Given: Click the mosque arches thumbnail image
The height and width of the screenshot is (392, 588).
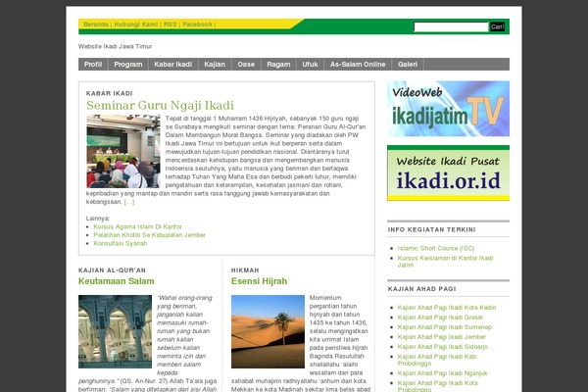Looking at the screenshot, I should (x=115, y=331).
